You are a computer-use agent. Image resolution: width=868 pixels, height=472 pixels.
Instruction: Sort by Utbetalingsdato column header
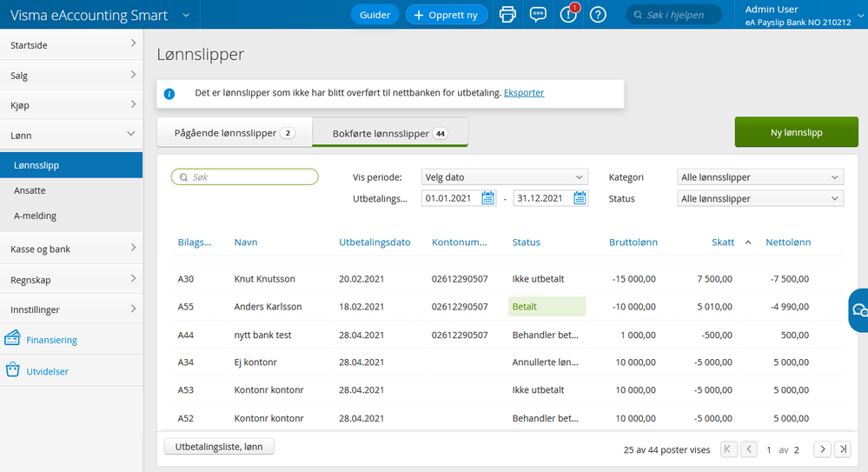pyautogui.click(x=374, y=243)
